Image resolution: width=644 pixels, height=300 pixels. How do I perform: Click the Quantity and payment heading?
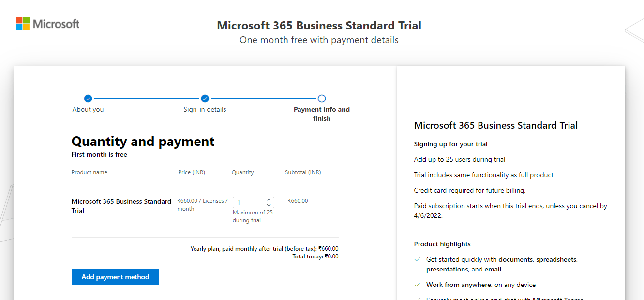143,142
